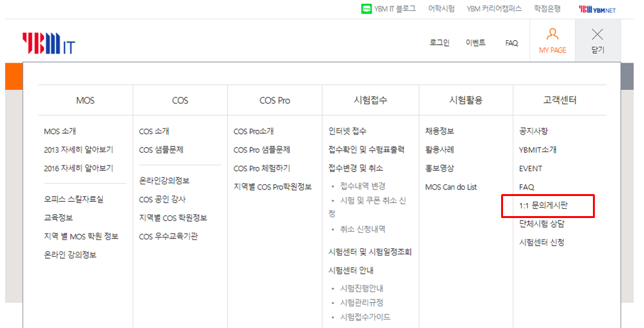Image resolution: width=644 pixels, height=328 pixels.
Task: Open COS Pro소개
Action: [x=253, y=131]
